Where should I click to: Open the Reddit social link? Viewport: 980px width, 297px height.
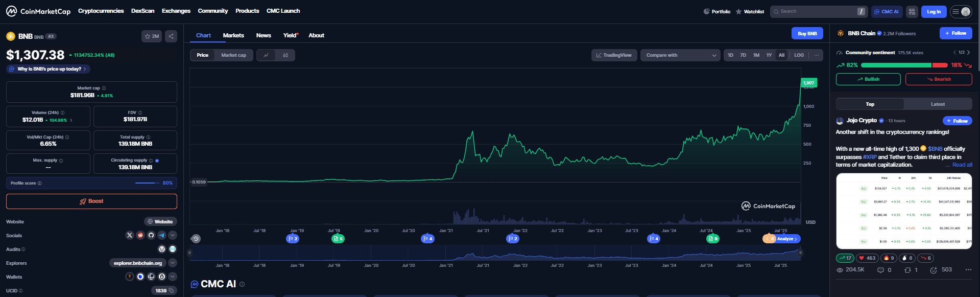point(140,235)
